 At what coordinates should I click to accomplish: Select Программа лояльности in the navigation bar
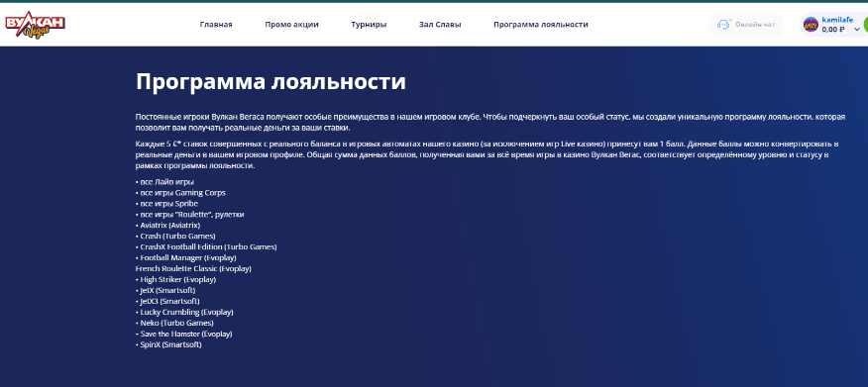coord(541,25)
